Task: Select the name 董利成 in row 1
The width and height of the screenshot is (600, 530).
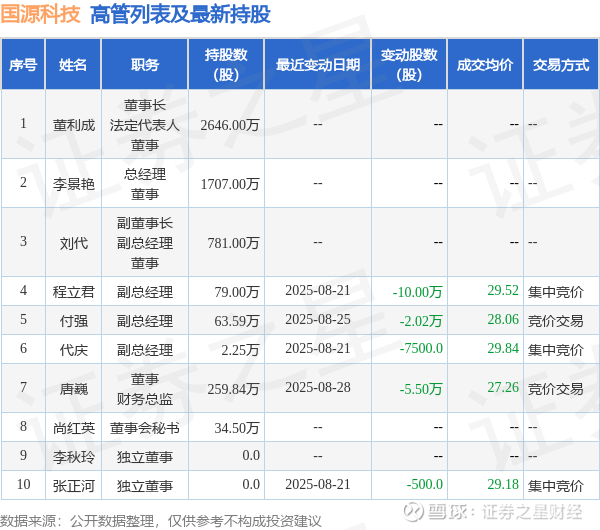Action: click(73, 125)
